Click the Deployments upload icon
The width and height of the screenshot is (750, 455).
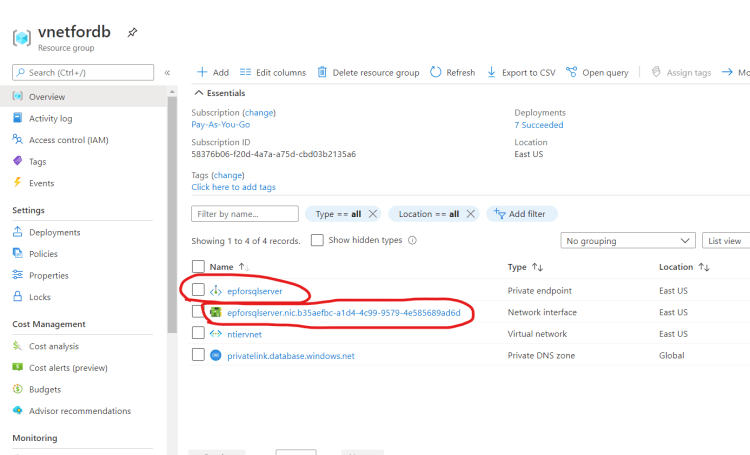coord(18,232)
